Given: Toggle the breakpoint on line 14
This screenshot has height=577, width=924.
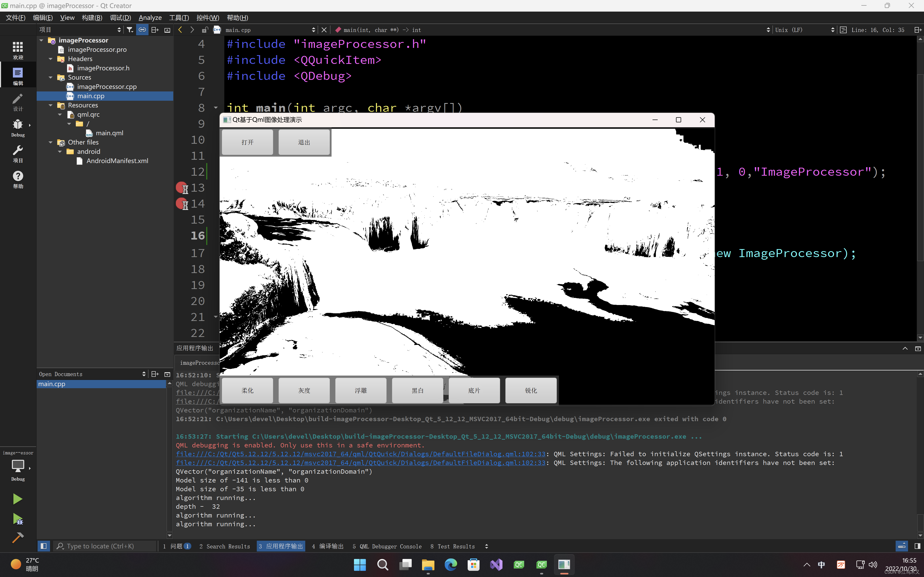Looking at the screenshot, I should click(181, 203).
